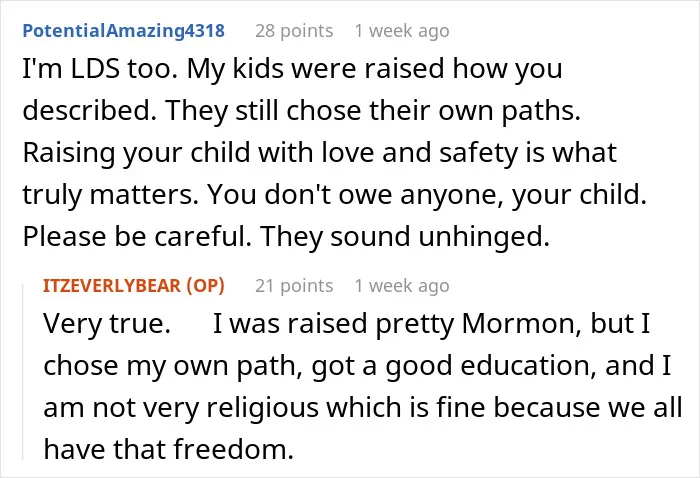This screenshot has width=700, height=478.
Task: Click the 28 points score label
Action: coord(294,31)
